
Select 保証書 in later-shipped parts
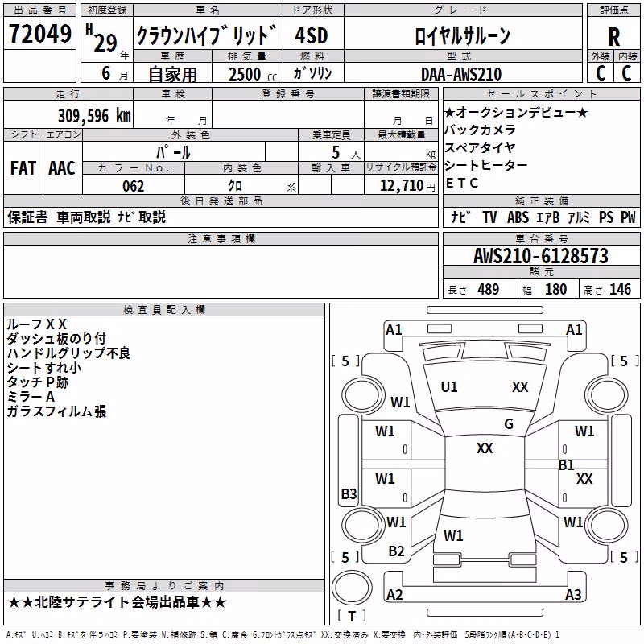coord(27,217)
